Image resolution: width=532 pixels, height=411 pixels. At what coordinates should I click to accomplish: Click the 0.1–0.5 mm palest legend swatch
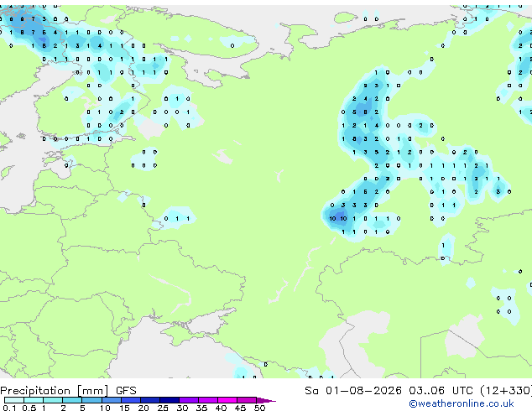(x=14, y=400)
